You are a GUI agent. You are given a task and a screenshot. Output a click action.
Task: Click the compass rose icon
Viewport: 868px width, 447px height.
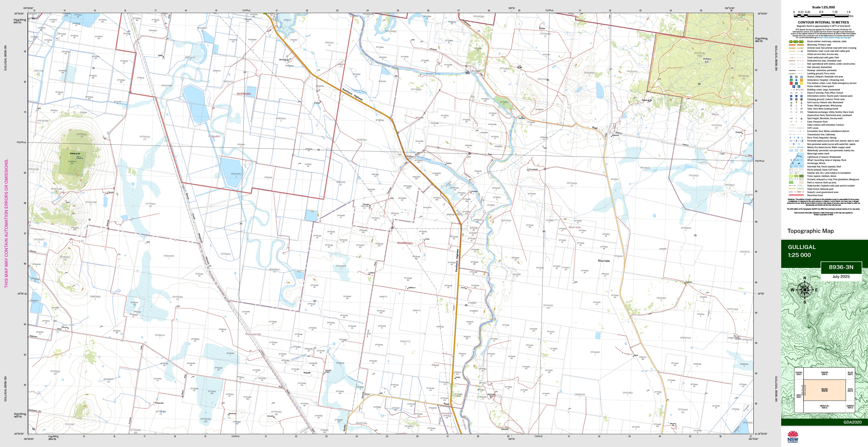coord(805,290)
